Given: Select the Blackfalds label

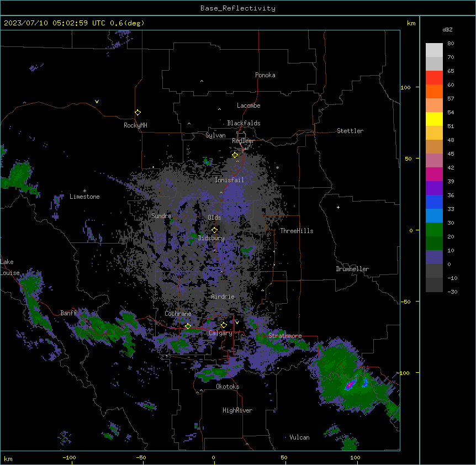Looking at the screenshot, I should click(244, 123).
